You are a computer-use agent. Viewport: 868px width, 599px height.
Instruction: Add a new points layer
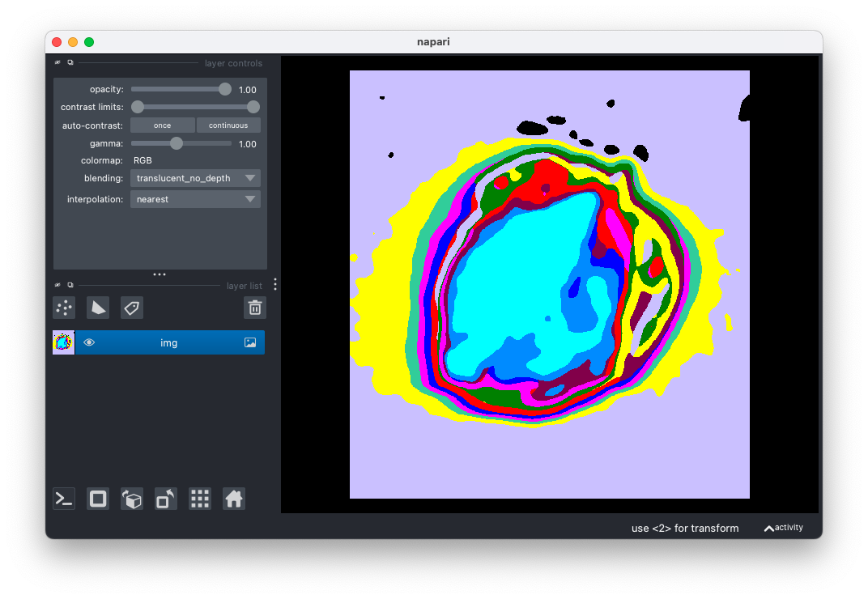coord(64,308)
